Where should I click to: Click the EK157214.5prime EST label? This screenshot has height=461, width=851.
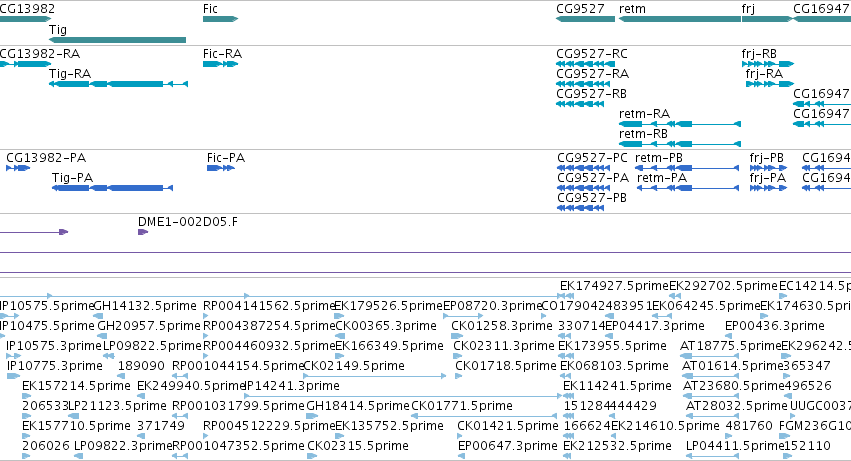(77, 387)
